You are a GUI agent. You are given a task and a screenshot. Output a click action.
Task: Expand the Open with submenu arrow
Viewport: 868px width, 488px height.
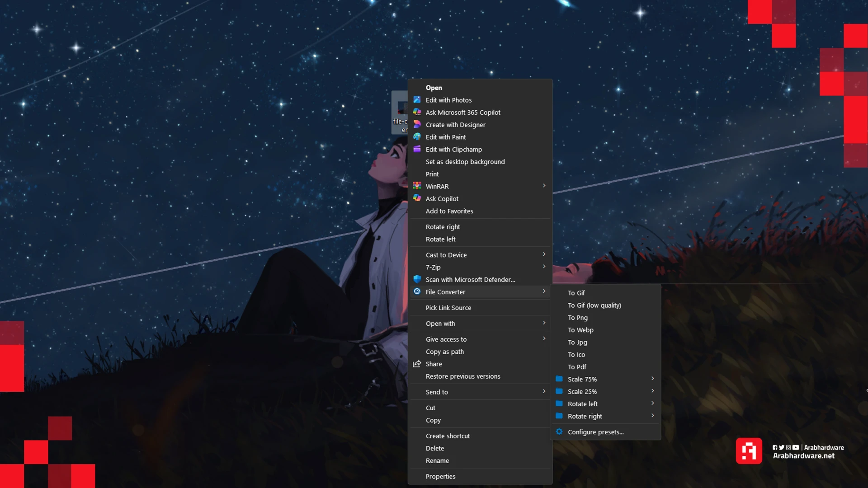[544, 323]
